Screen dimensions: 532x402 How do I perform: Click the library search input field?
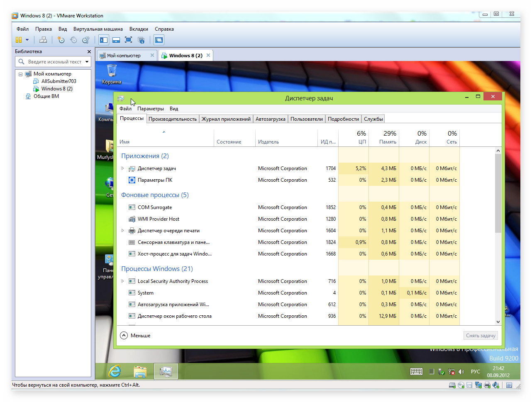click(54, 62)
